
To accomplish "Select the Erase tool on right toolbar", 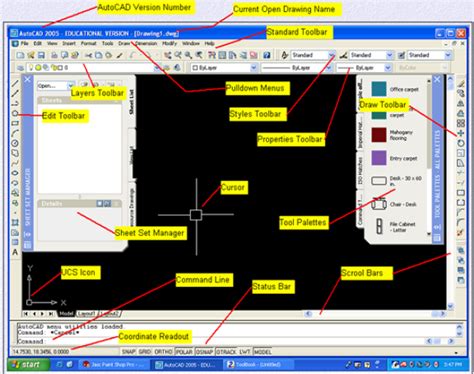I will pyautogui.click(x=461, y=83).
